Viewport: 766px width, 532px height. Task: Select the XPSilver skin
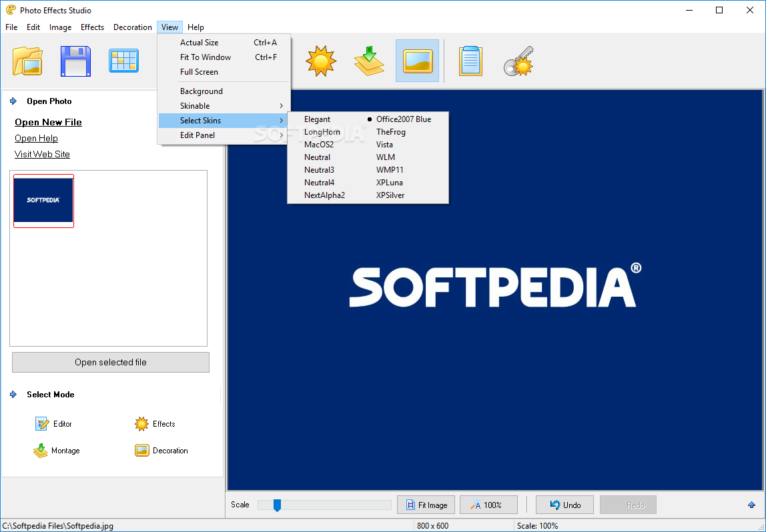point(390,195)
